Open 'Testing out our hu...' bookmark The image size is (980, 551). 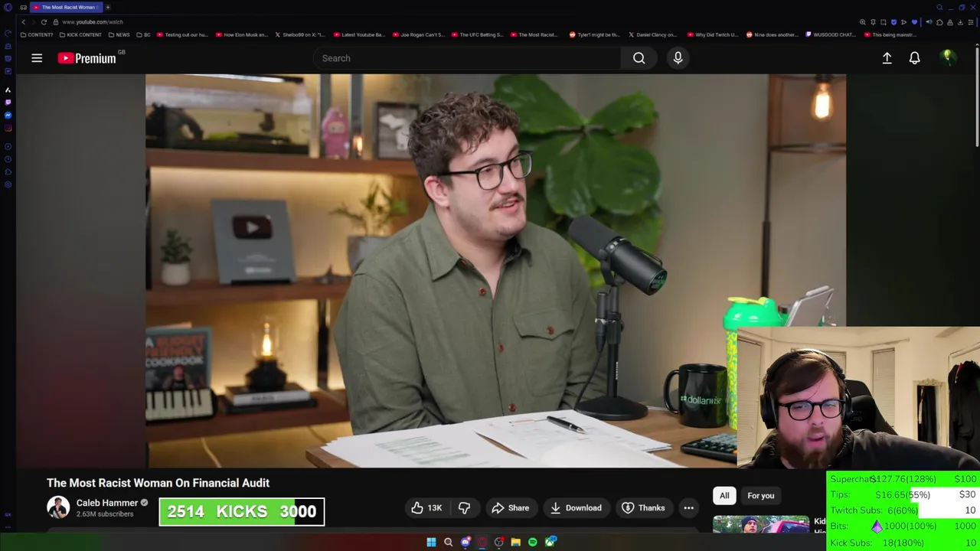pyautogui.click(x=182, y=34)
